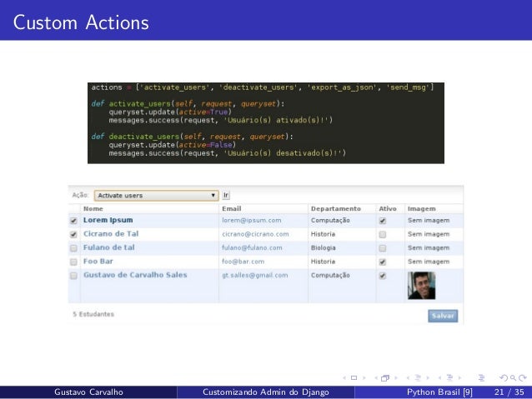Click the stacked frames navigation icon
This screenshot has width=532, height=399.
[x=385, y=377]
